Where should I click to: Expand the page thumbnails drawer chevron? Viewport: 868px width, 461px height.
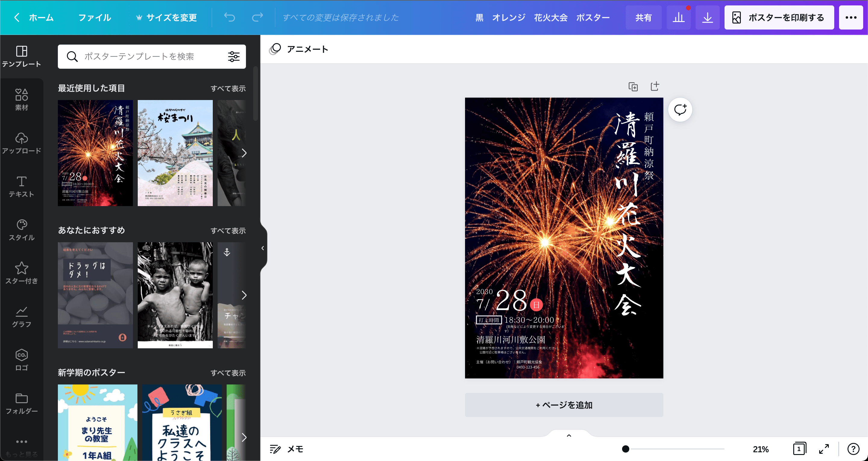(569, 435)
